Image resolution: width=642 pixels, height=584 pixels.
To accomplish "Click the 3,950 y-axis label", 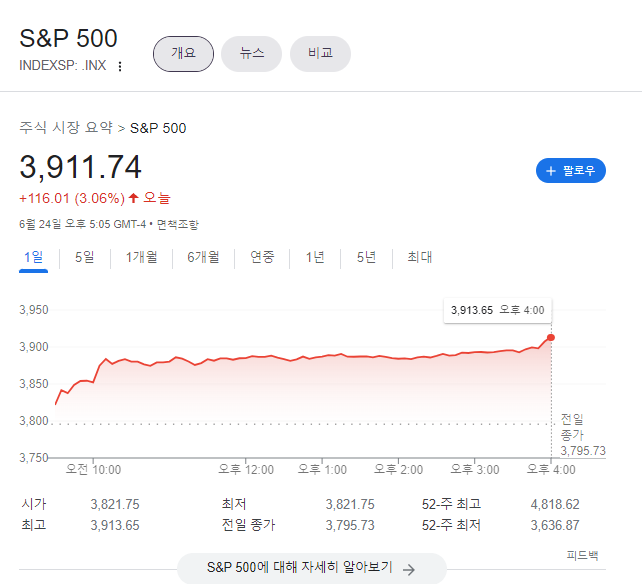I will pyautogui.click(x=34, y=310).
